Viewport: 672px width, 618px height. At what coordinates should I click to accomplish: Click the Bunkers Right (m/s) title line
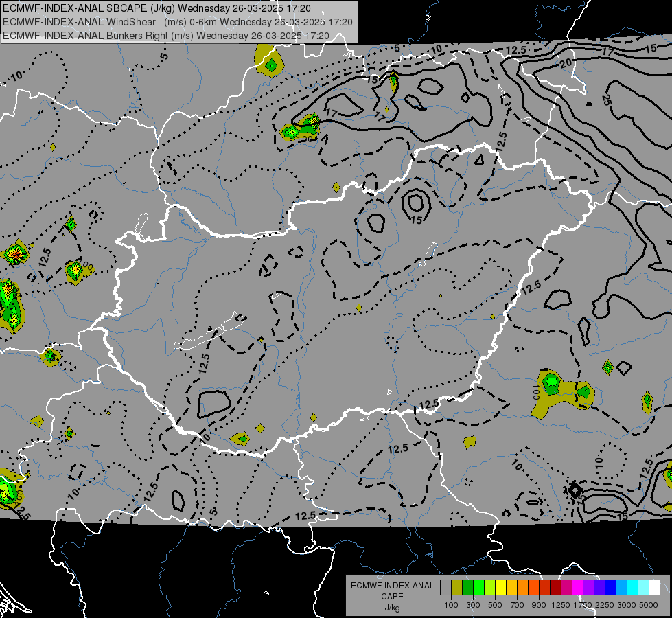point(166,36)
